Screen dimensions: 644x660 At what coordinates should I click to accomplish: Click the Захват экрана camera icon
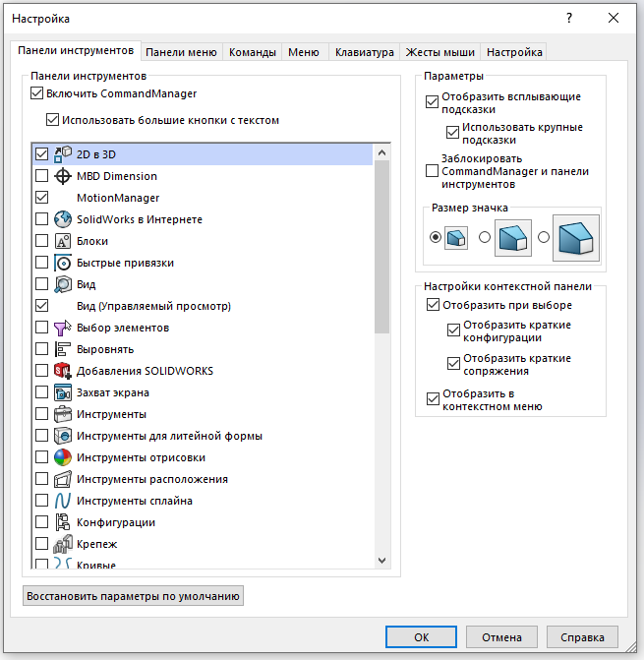coord(63,392)
